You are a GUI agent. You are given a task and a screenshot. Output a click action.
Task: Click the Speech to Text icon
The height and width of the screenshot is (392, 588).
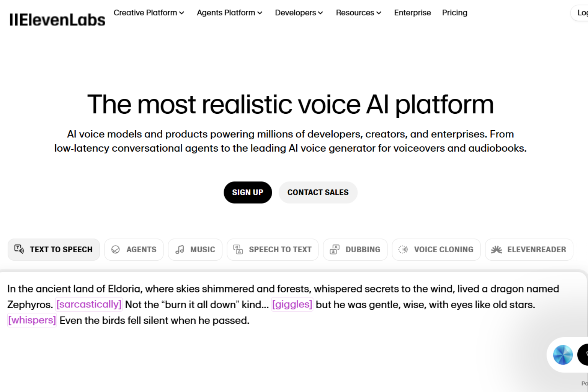click(238, 250)
